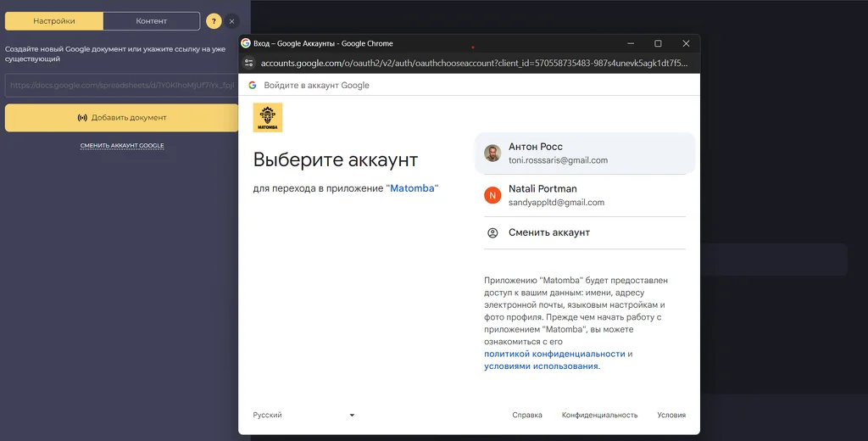The image size is (868, 441).
Task: Open the политикой конфиденциальности link
Action: 554,354
